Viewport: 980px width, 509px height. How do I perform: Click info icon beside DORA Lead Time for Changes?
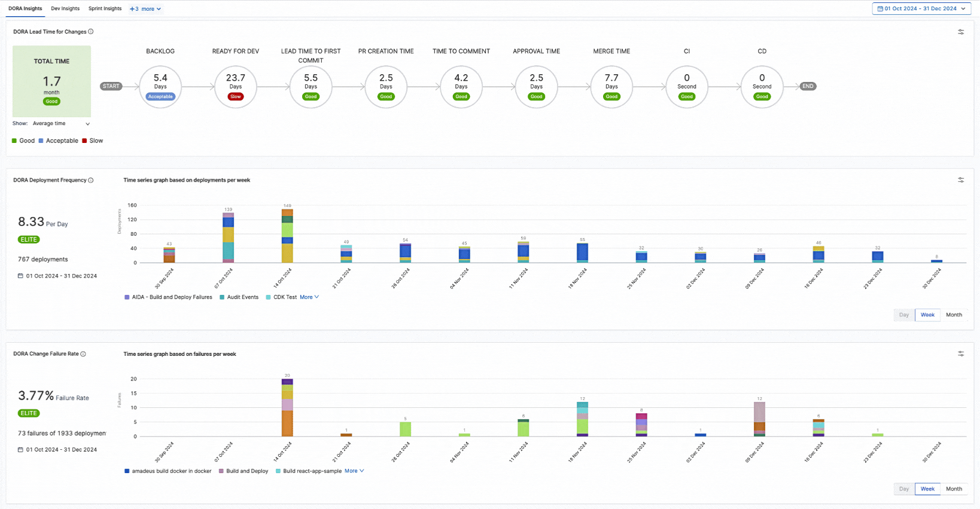pos(91,32)
